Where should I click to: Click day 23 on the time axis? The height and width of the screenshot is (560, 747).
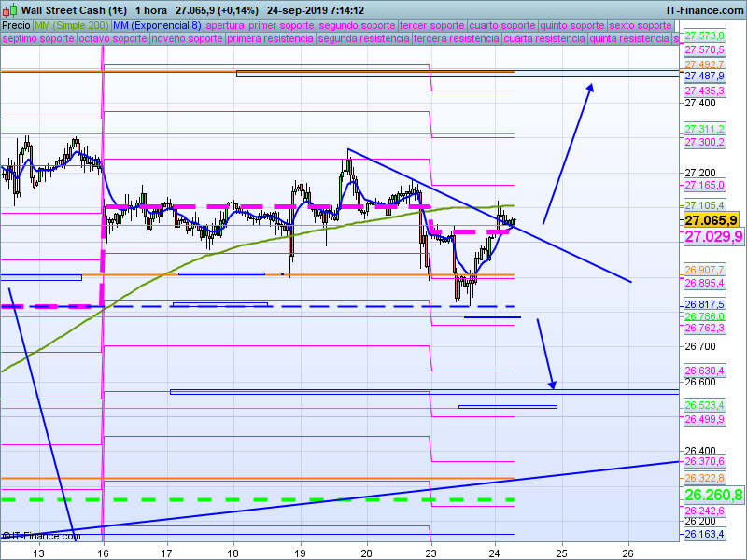tap(430, 552)
